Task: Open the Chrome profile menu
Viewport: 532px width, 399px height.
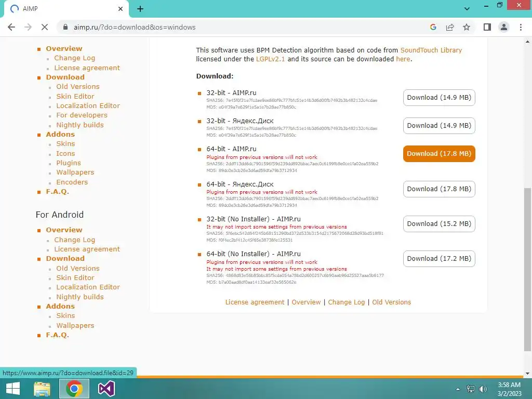Action: 504,27
